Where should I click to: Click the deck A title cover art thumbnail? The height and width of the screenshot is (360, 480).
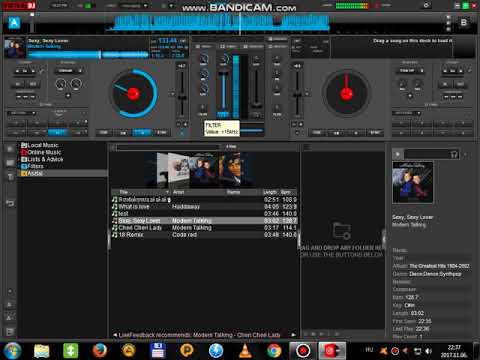coord(14,47)
